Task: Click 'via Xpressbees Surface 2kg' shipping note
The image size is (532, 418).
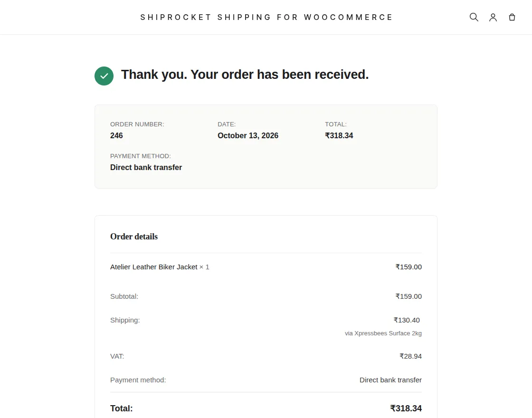Action: coord(383,333)
